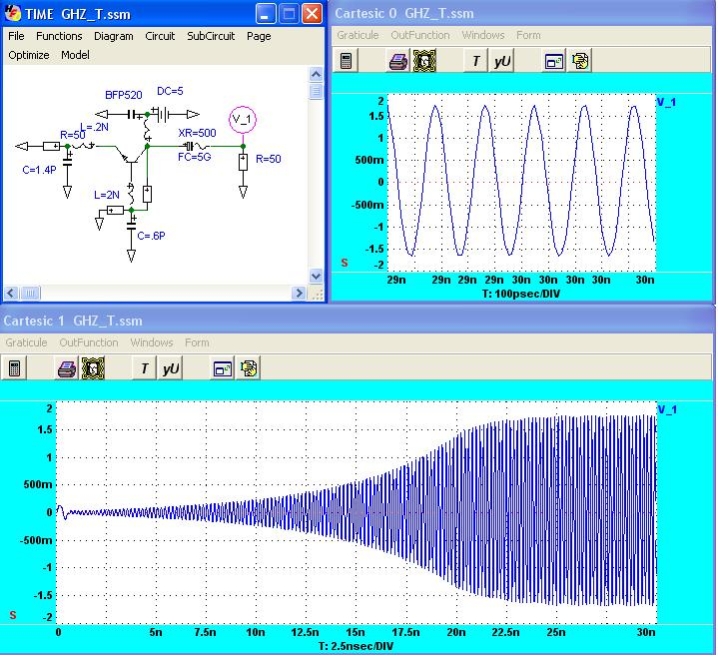The height and width of the screenshot is (658, 718).
Task: Click the window layout icon in Cartesic 1
Action: point(222,369)
